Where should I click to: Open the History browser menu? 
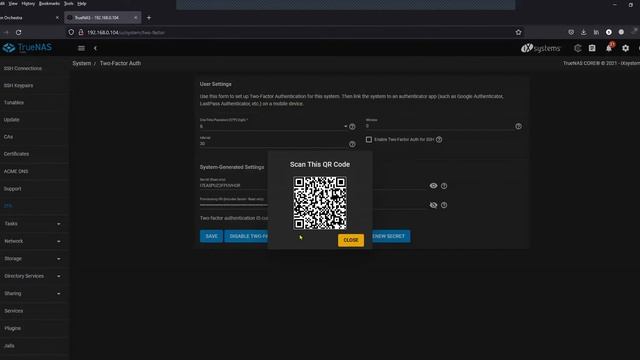(28, 3)
